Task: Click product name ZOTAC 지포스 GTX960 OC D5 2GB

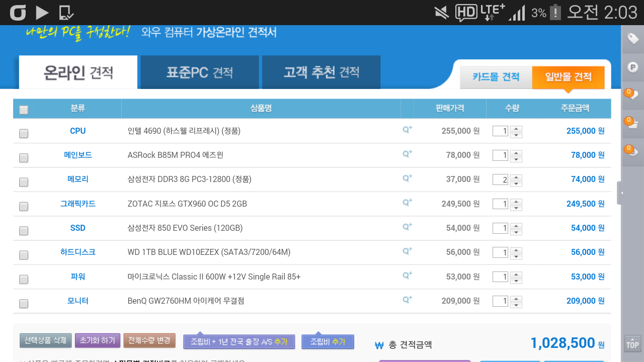Action: click(x=187, y=204)
